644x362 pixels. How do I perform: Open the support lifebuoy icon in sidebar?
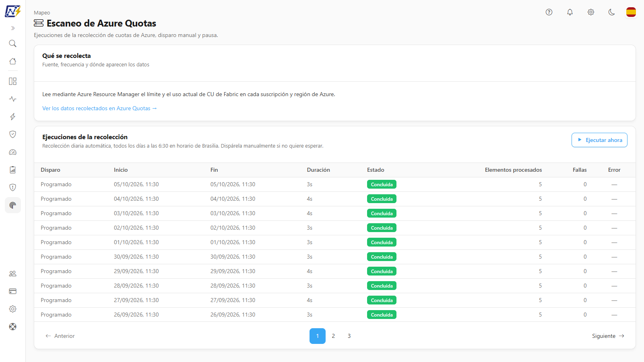[x=13, y=327]
